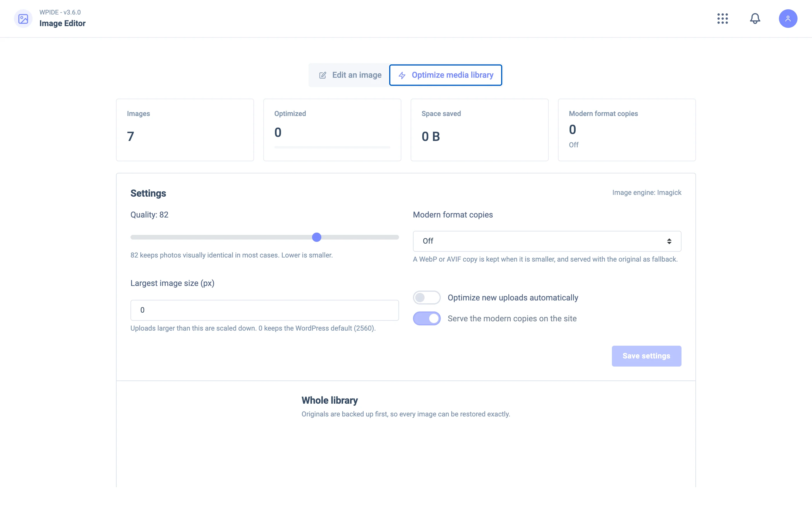Click "Off" under Modern format copies card
Viewport: 812px width, 522px height.
click(573, 145)
